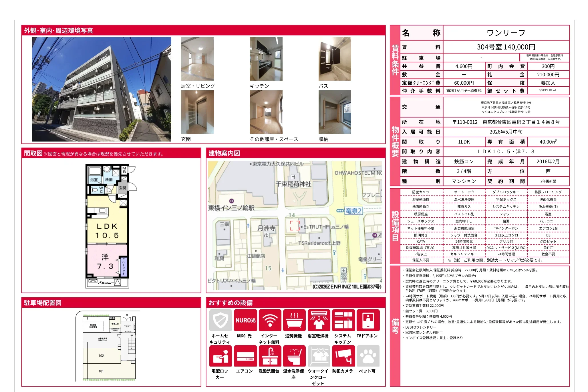Click the red marker on building map
This screenshot has width=588, height=392.
point(295,225)
